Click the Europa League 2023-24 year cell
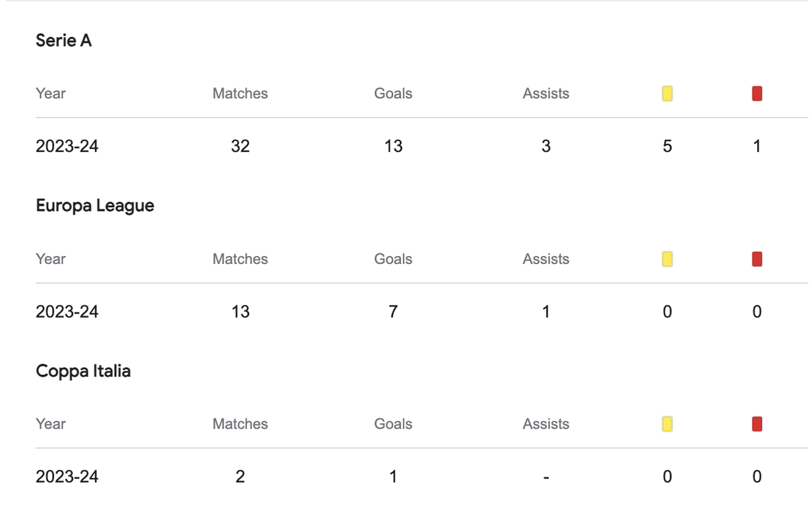Viewport: 812px width, 528px height. coord(67,312)
